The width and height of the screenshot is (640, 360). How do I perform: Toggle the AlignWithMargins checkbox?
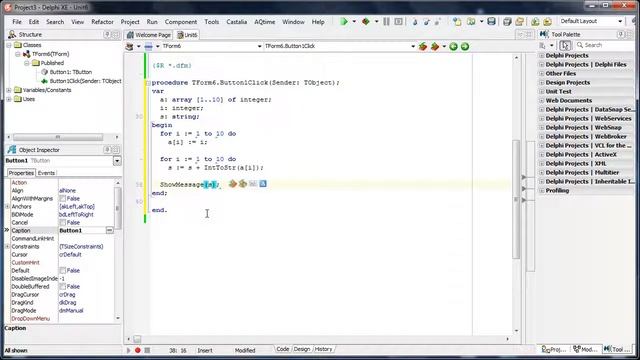(62, 199)
